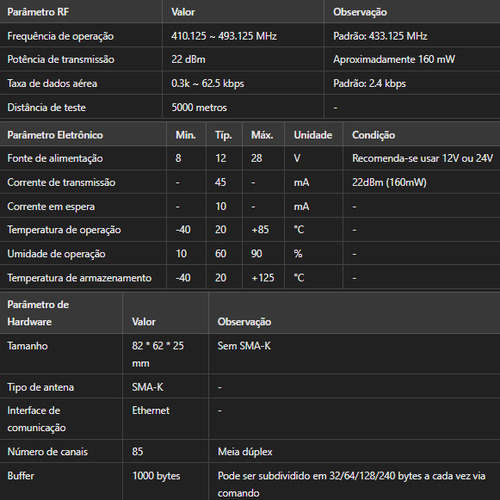
Task: Click 'Corrente de transmissão' row label
Action: (61, 182)
